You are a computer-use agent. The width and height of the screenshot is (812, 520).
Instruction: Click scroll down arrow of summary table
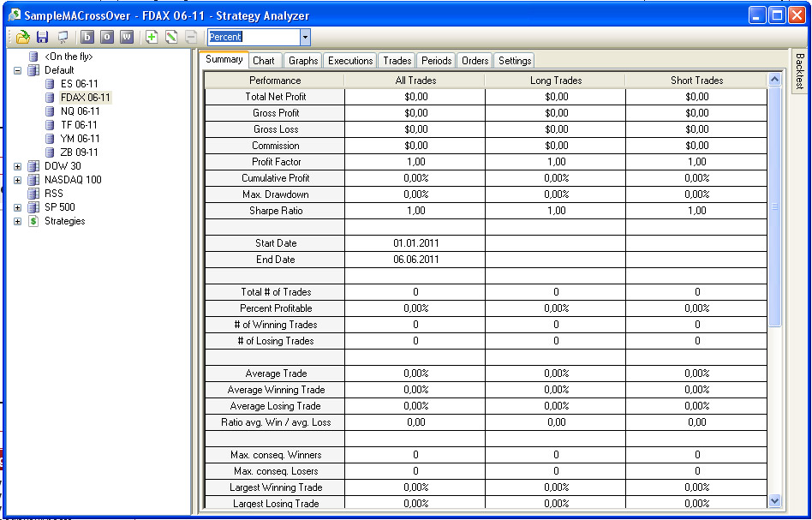(x=774, y=500)
